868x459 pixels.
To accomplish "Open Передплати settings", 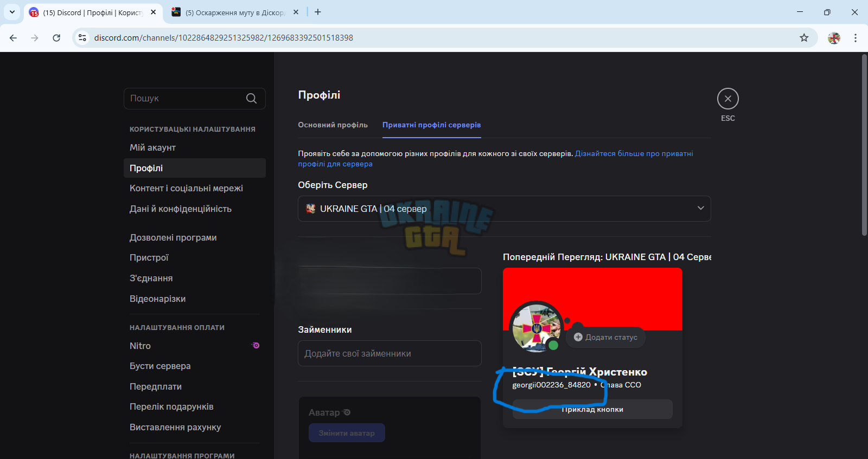I will pyautogui.click(x=195, y=386).
